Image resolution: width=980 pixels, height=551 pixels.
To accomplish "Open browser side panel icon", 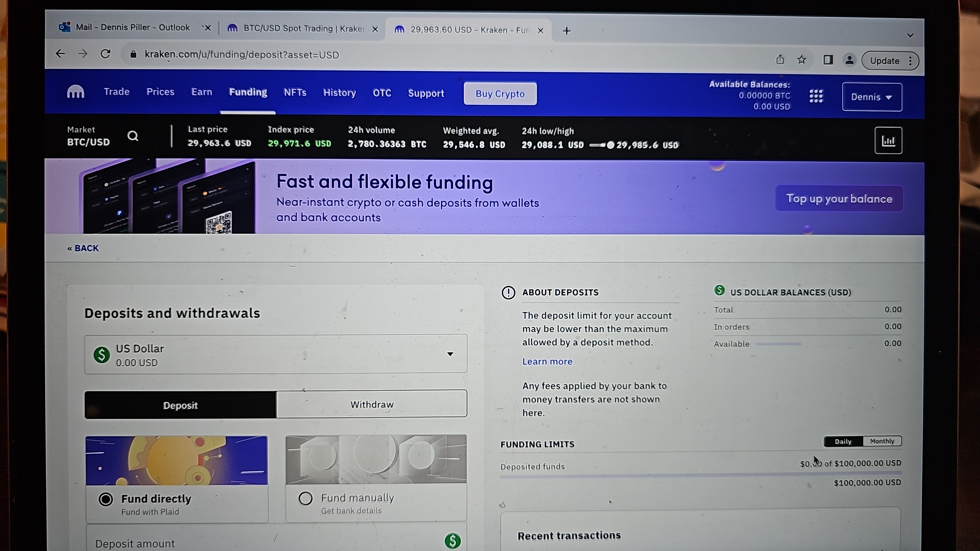I will tap(828, 60).
